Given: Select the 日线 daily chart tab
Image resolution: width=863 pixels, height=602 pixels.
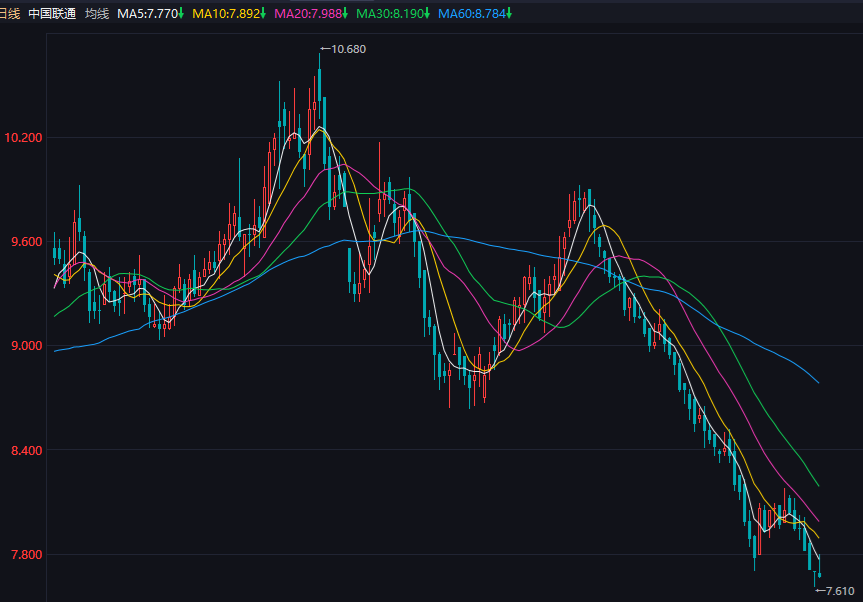Looking at the screenshot, I should click(x=10, y=13).
